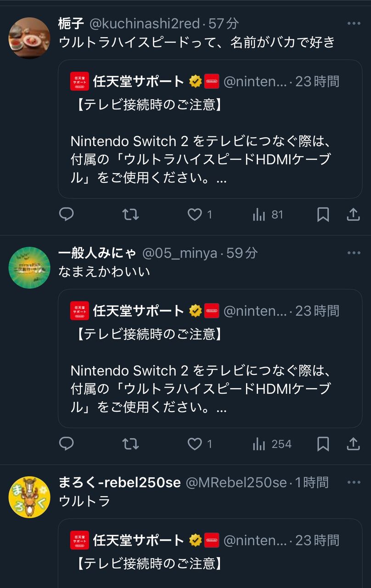Open 05_minya's green avatar
The width and height of the screenshot is (371, 588).
pyautogui.click(x=29, y=267)
